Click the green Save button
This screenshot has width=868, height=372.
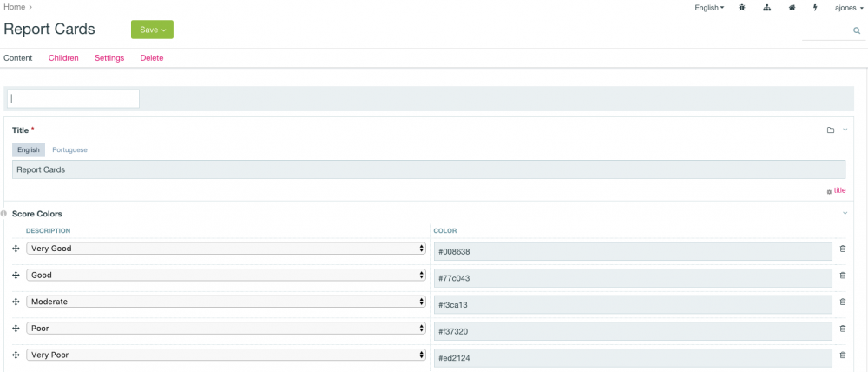(x=152, y=30)
